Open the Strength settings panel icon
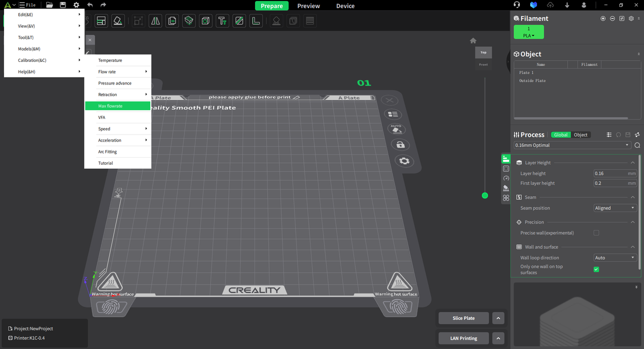The width and height of the screenshot is (644, 349). 506,169
